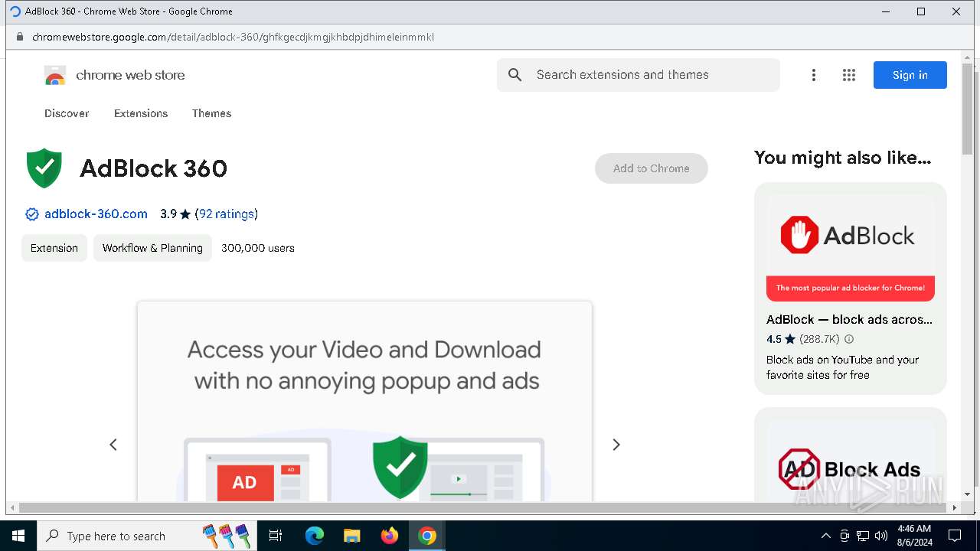Open the adblock-360.com publisher link

click(96, 214)
